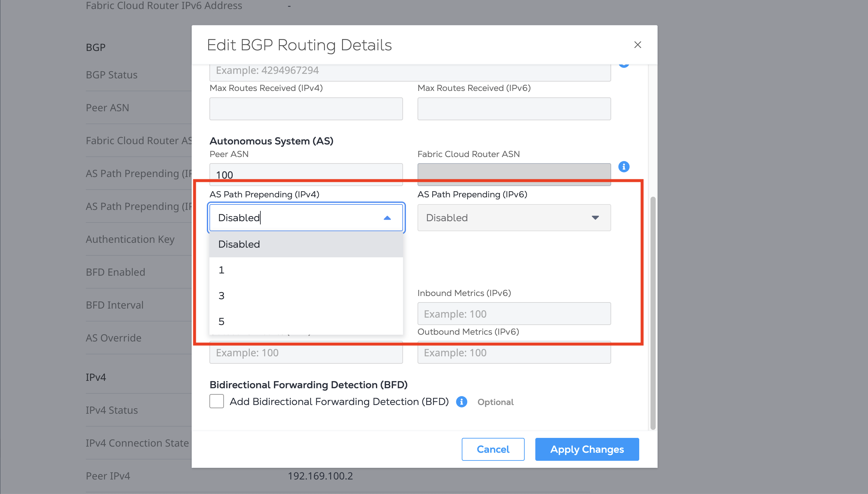Click info icon next to BFD checkbox
This screenshot has height=494, width=868.
[461, 402]
